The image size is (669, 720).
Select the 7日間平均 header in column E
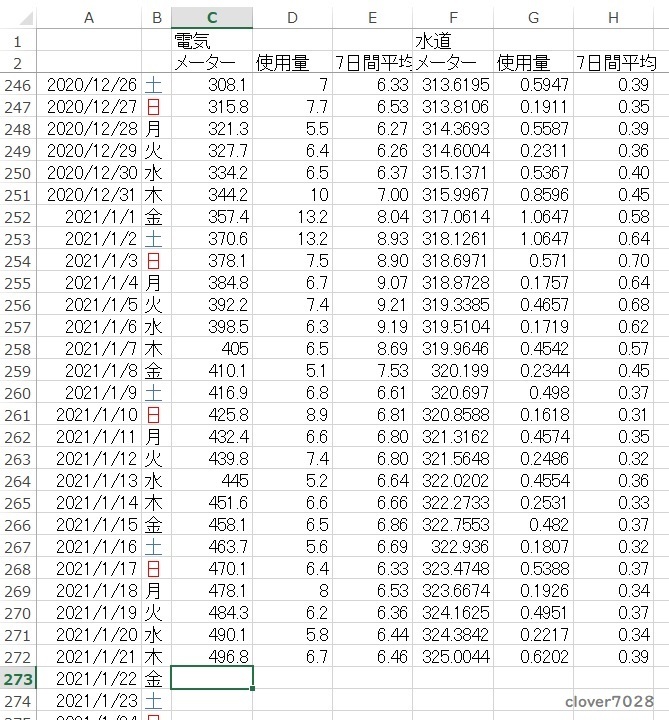[372, 63]
